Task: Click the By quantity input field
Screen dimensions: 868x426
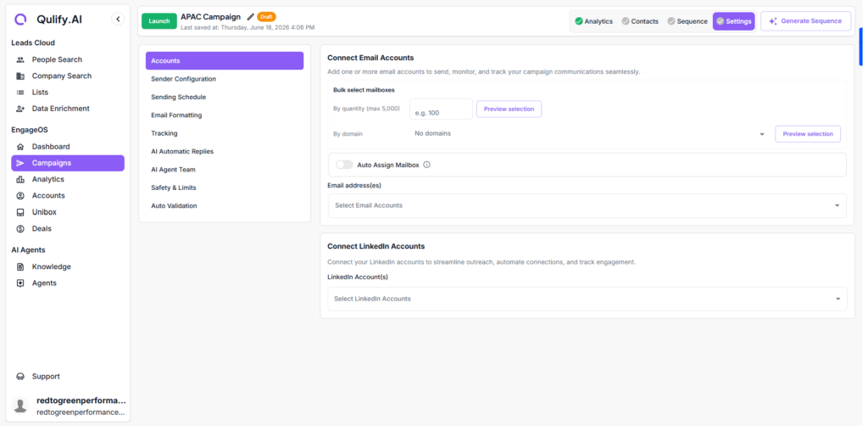Action: tap(441, 109)
